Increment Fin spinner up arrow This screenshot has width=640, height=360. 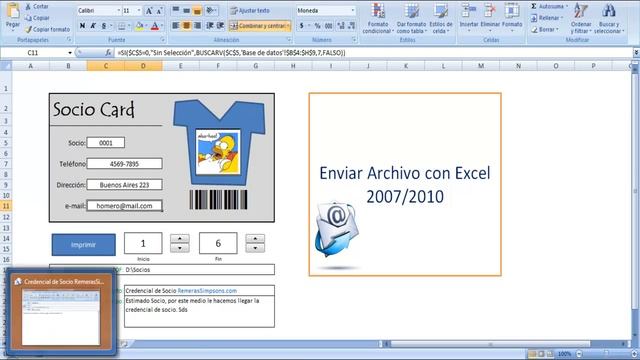[255, 238]
